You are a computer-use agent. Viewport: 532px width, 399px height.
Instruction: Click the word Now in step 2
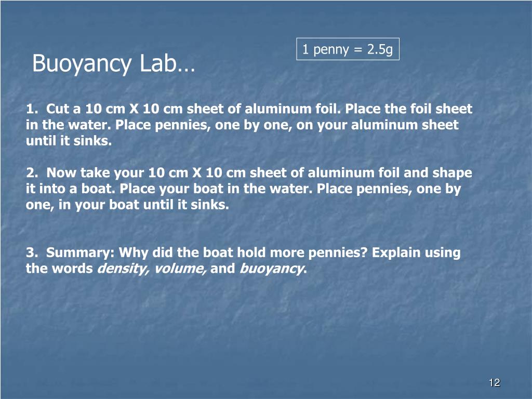point(61,172)
